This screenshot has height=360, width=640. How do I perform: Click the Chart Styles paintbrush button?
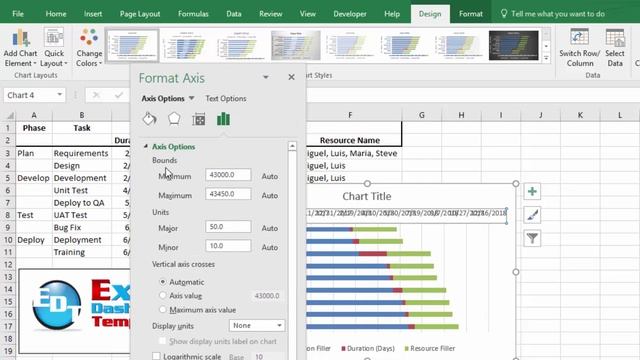pos(532,215)
